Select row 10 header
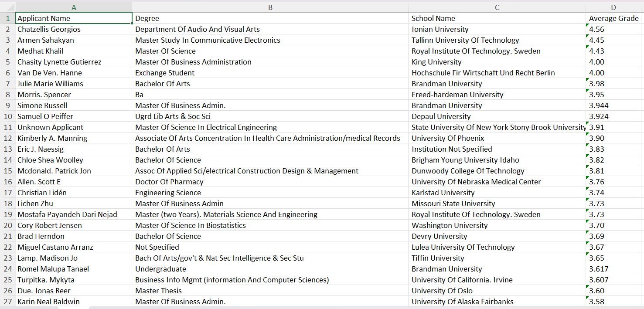 [x=7, y=116]
